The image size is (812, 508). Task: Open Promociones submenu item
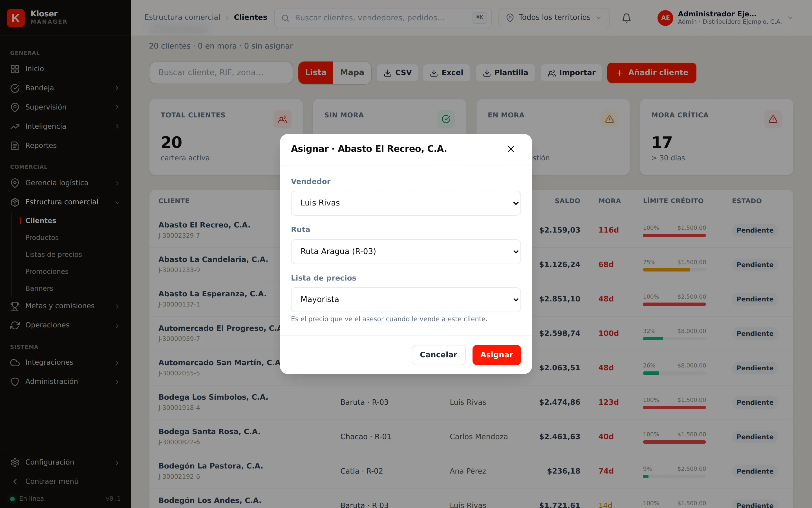(47, 271)
